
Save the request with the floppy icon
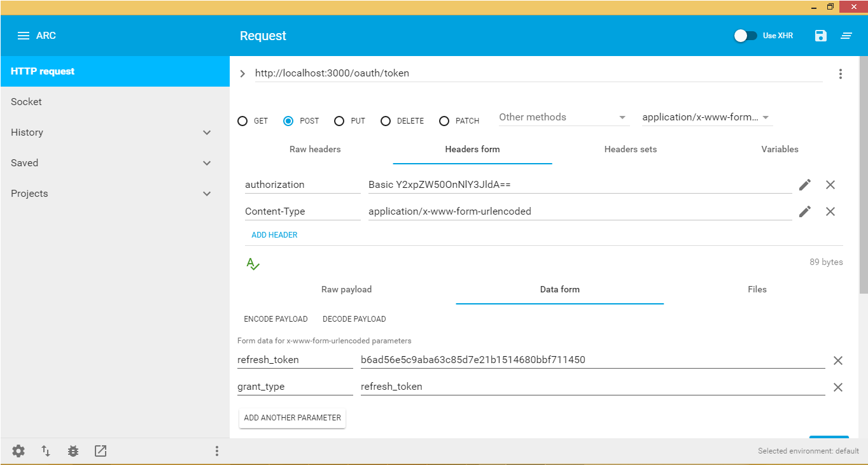click(821, 36)
